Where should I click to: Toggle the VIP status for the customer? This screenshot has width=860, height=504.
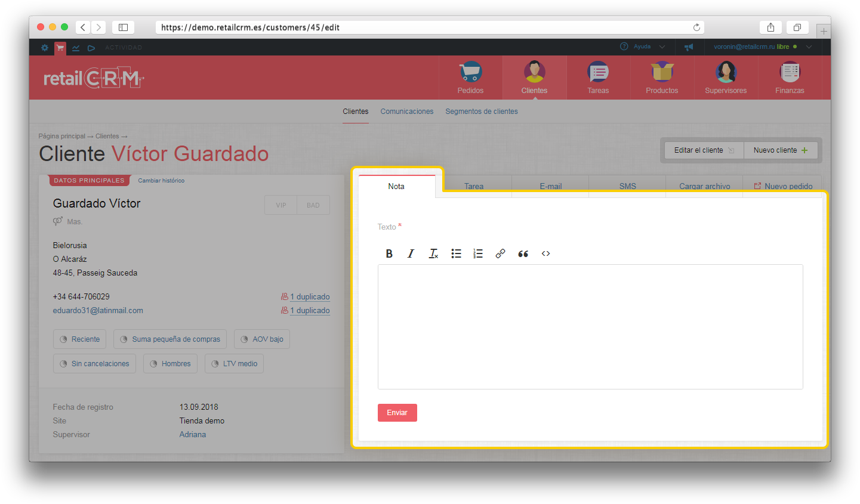(281, 205)
